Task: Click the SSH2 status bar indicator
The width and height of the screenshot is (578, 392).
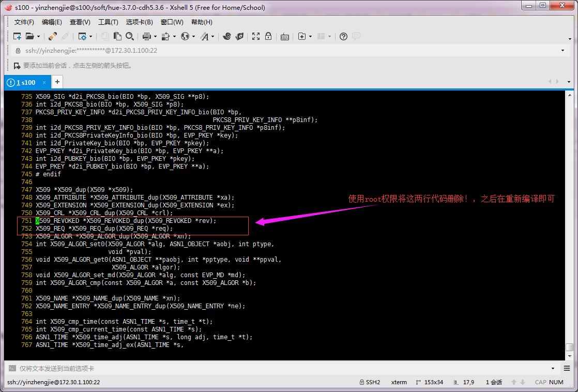Action: (370, 382)
